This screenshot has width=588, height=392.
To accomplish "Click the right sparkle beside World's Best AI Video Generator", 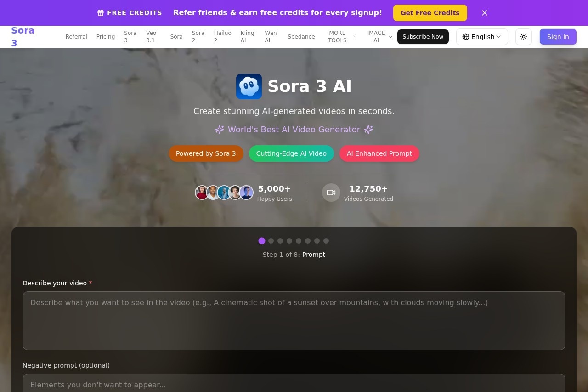I will point(368,130).
